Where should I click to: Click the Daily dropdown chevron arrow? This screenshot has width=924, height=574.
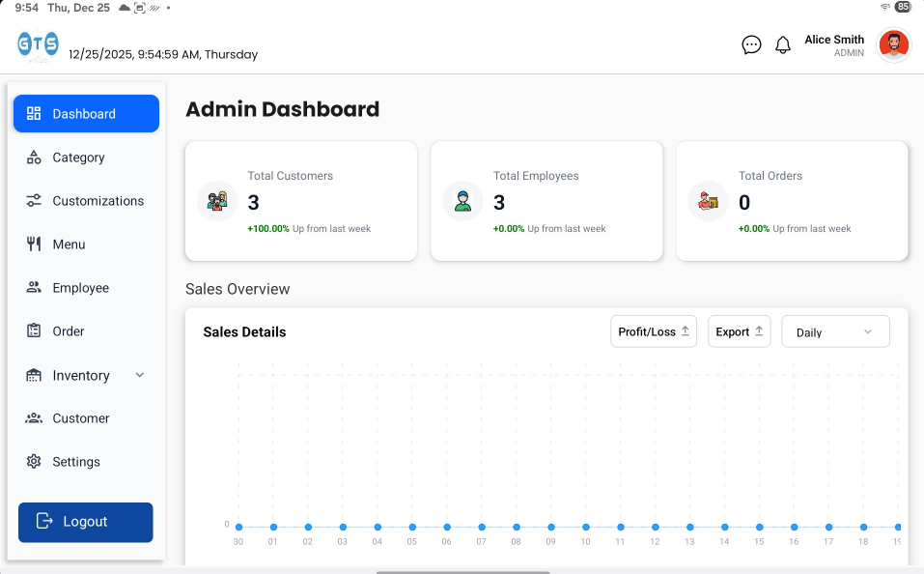coord(867,331)
